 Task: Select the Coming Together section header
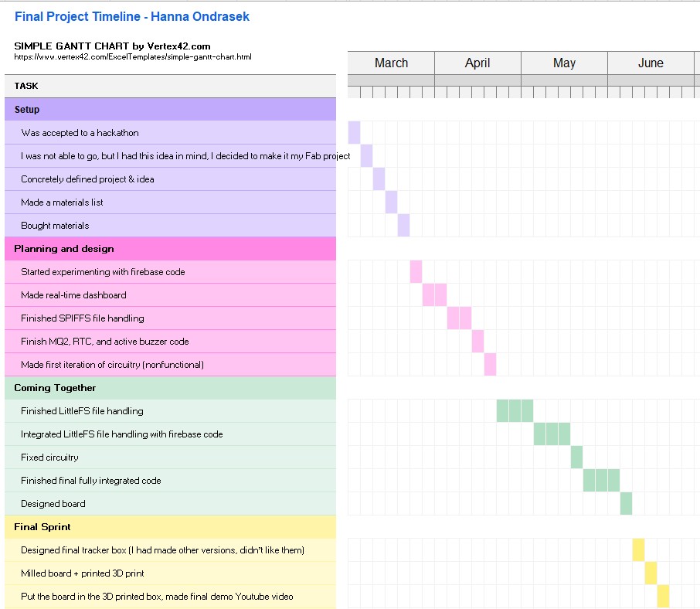point(170,388)
